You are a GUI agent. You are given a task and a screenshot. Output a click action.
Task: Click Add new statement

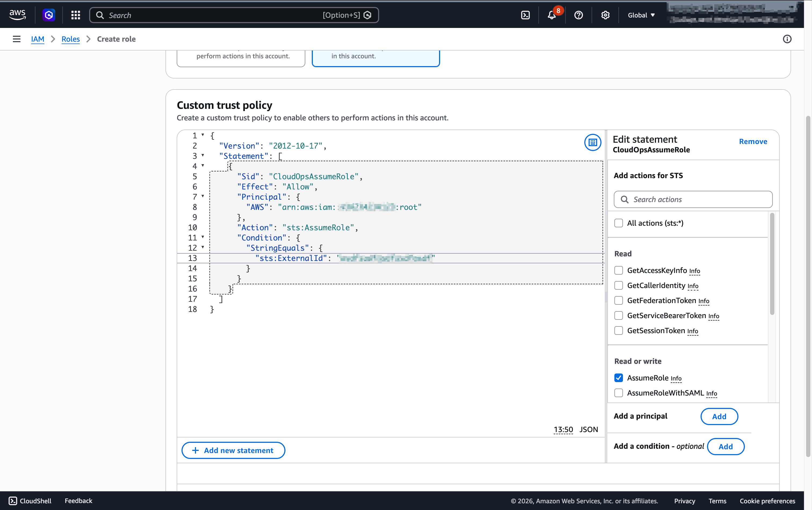(233, 450)
